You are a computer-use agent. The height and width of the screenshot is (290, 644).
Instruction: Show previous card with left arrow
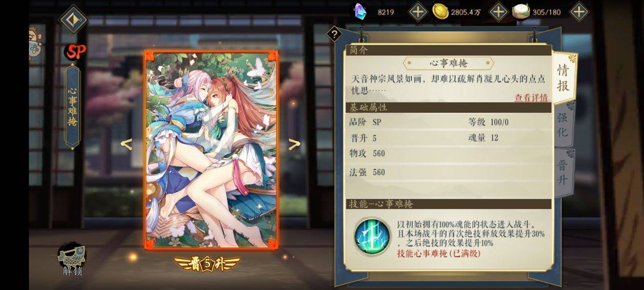click(x=126, y=144)
